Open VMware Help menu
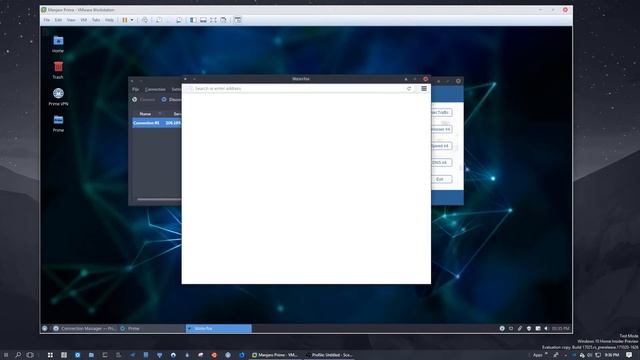 109,20
